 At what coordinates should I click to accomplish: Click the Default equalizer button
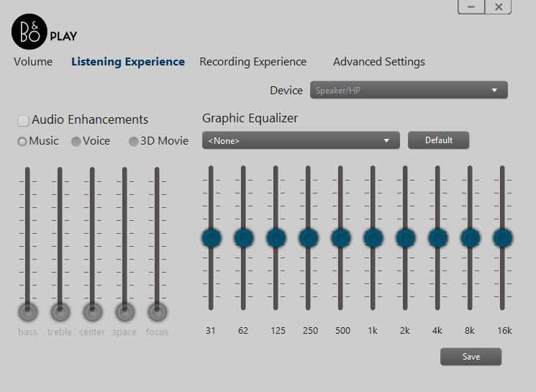pyautogui.click(x=439, y=140)
